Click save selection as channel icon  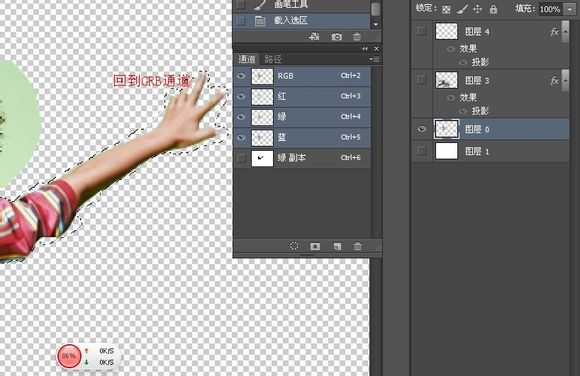[x=315, y=246]
